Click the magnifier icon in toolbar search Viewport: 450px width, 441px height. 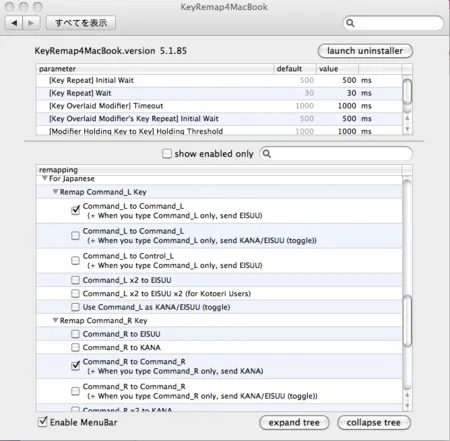(x=350, y=23)
